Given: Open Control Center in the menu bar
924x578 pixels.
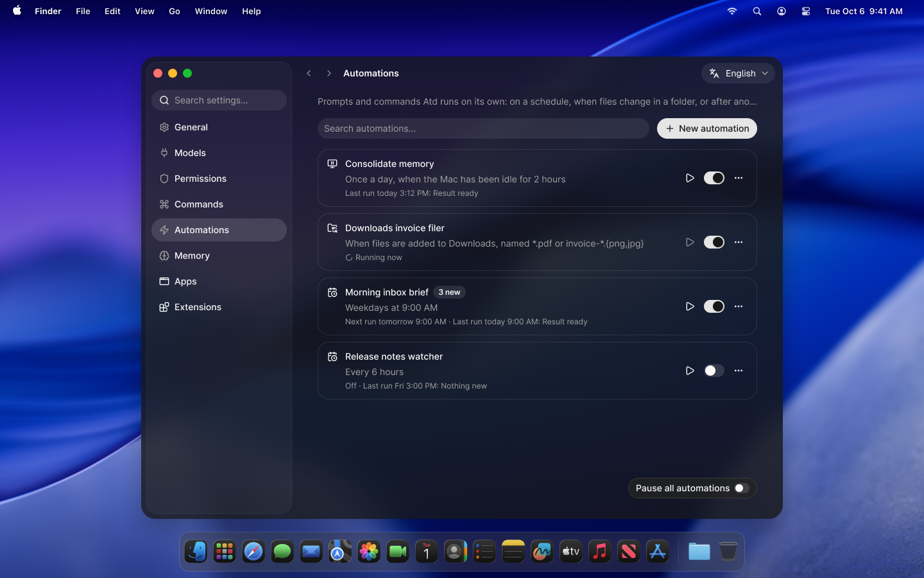Looking at the screenshot, I should pyautogui.click(x=806, y=11).
